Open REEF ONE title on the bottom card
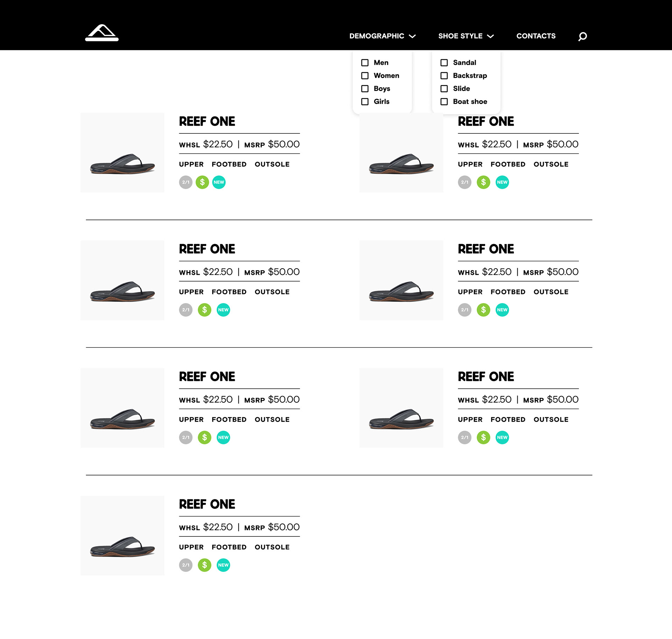The height and width of the screenshot is (639, 672). [x=207, y=504]
